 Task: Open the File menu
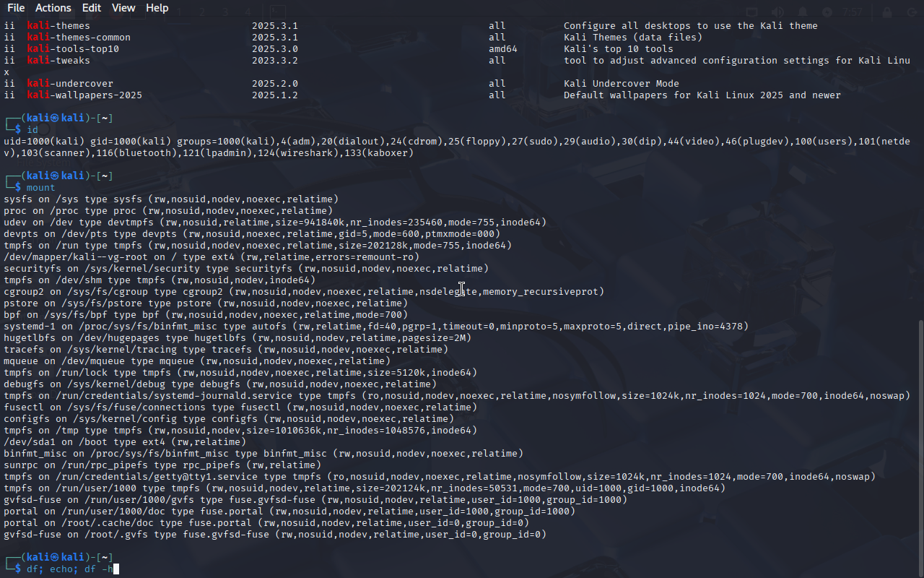[15, 8]
